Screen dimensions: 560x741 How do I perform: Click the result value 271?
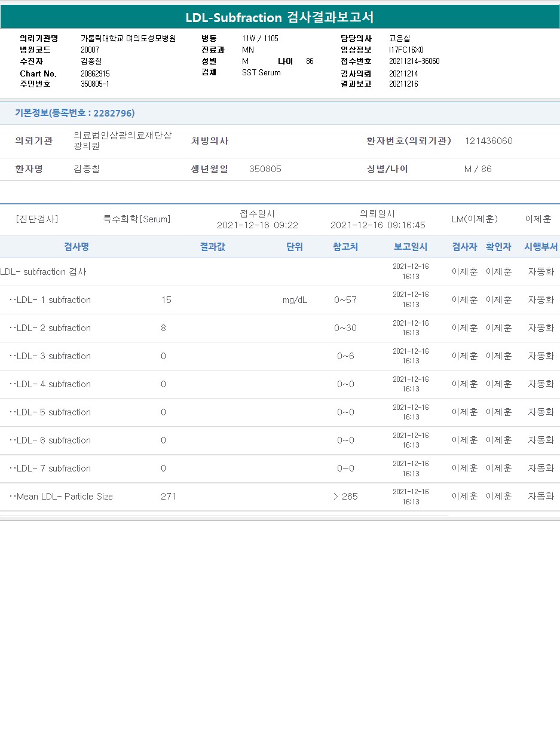point(169,497)
